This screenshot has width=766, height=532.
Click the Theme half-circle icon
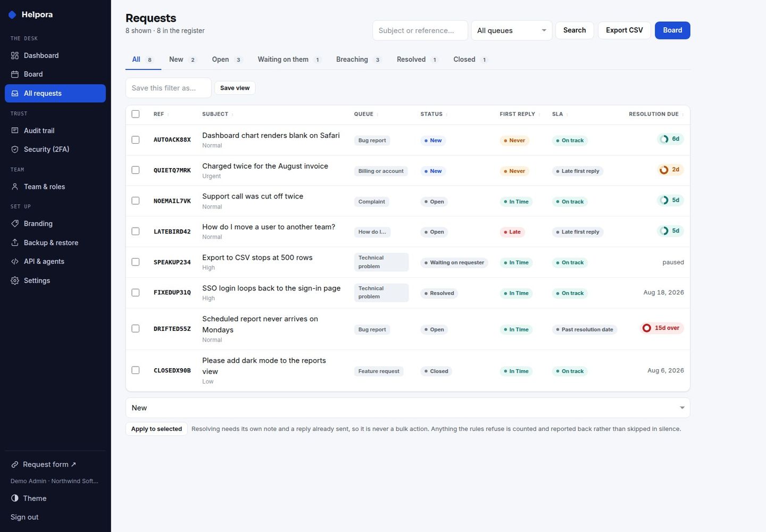pos(15,498)
